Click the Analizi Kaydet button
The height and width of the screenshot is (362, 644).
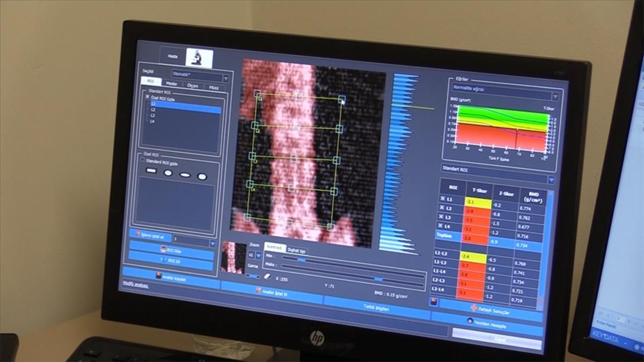(x=171, y=278)
